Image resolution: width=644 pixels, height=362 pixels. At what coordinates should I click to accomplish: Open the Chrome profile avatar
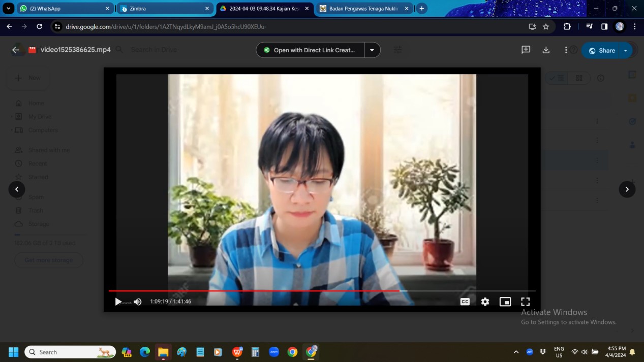[619, 26]
